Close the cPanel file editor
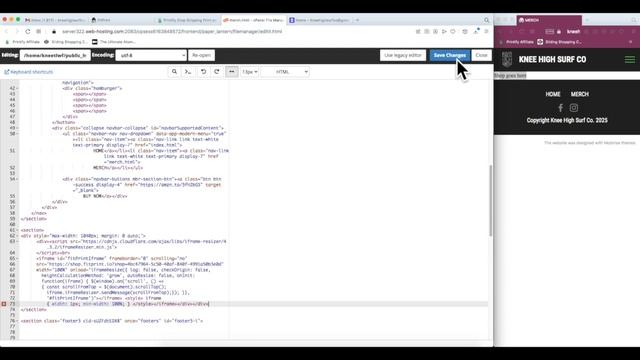Viewport: 640px width, 360px height. click(481, 55)
